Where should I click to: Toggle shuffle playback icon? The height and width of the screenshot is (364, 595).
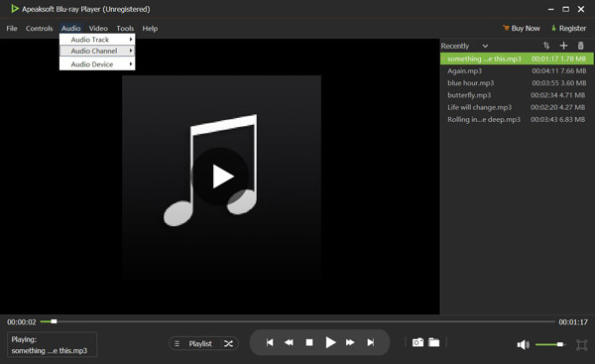click(228, 344)
